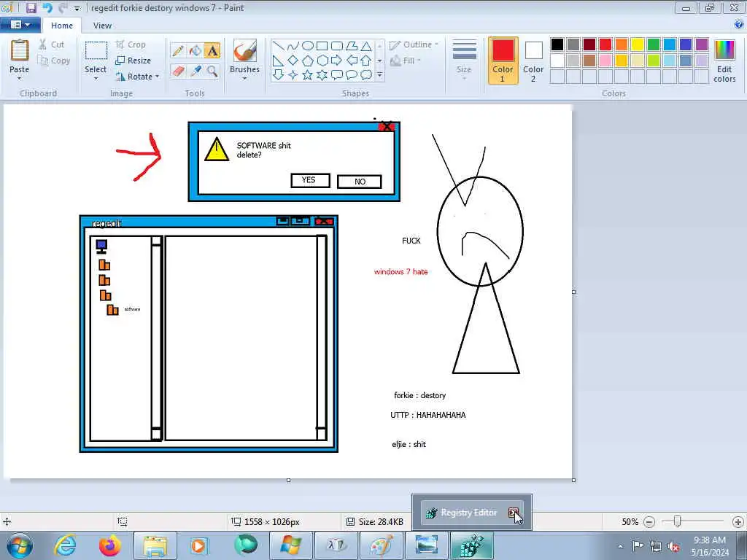Click the zoom slider handle
Screen dimensions: 747x560
[677, 521]
